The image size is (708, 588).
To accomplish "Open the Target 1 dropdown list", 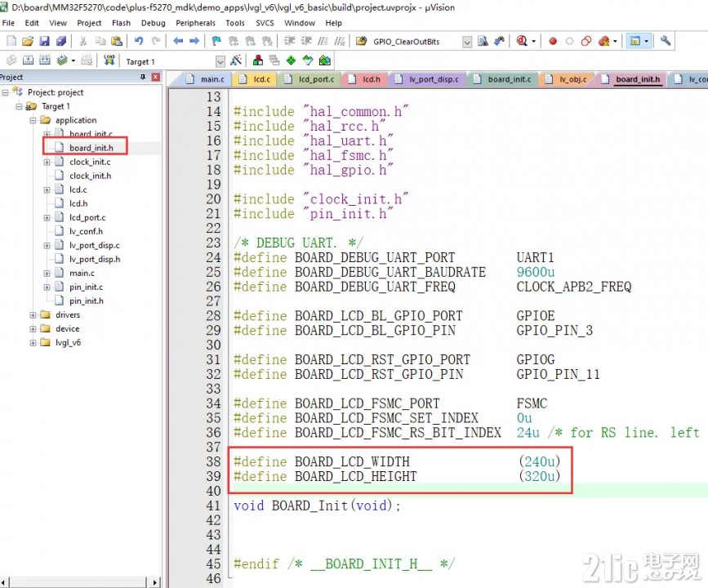I will pyautogui.click(x=220, y=61).
